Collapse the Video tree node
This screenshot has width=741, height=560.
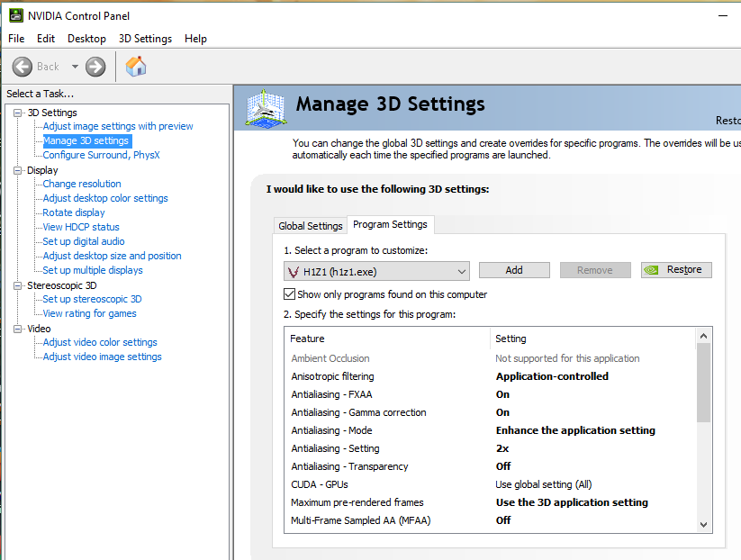click(x=18, y=329)
